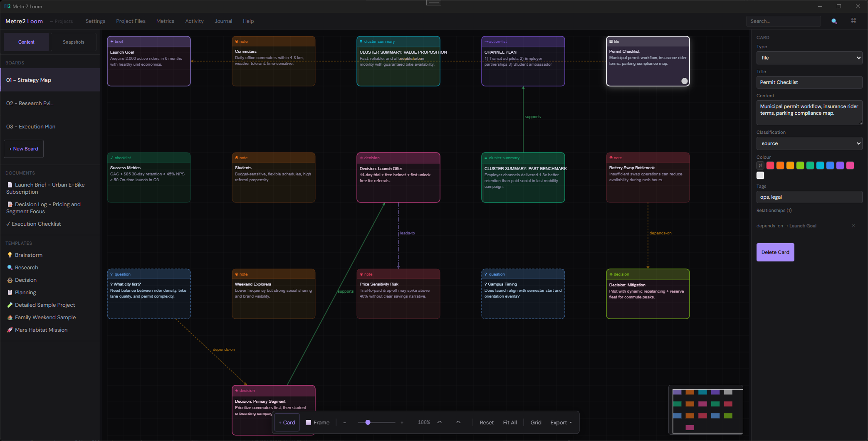Click the search magnifier icon

(834, 21)
